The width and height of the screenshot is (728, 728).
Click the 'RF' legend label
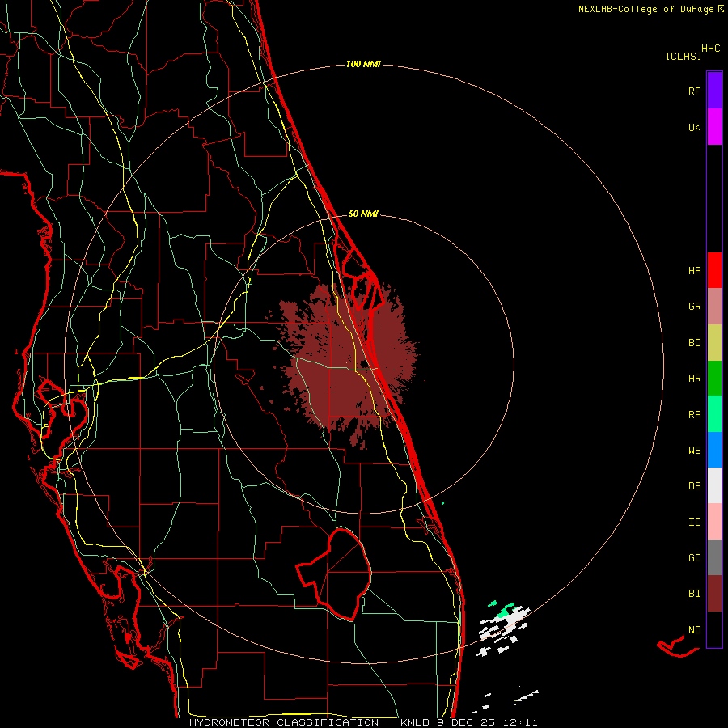694,91
